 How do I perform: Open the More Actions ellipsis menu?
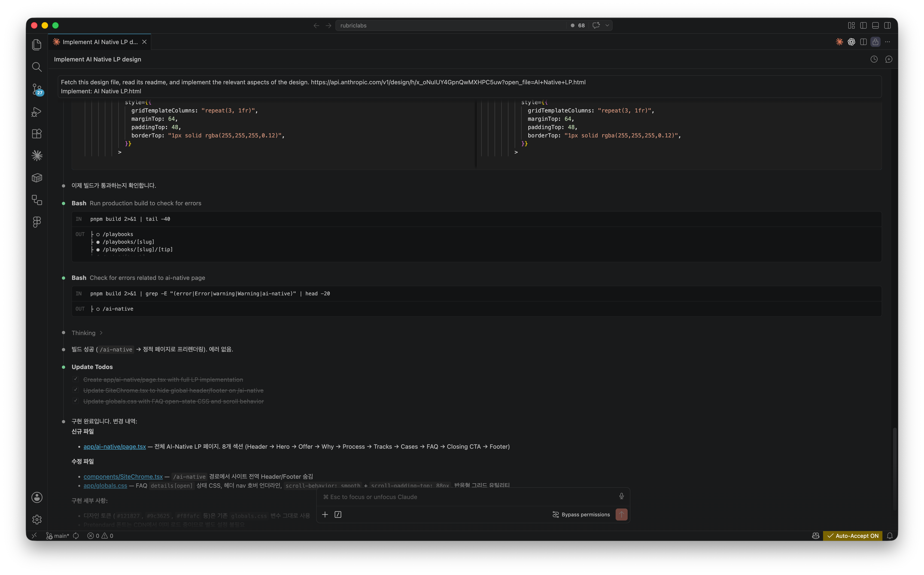(888, 42)
